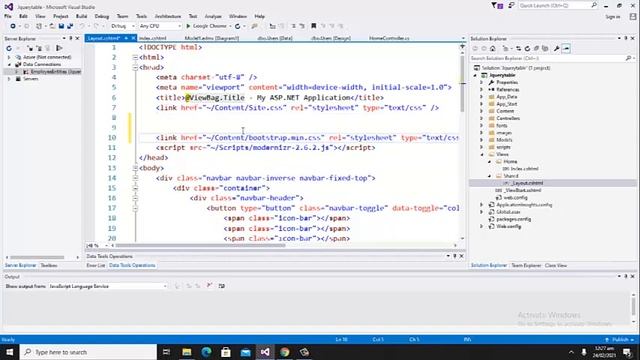Click the Clear All icon in Output panel
This screenshot has width=640, height=360.
pos(209,286)
